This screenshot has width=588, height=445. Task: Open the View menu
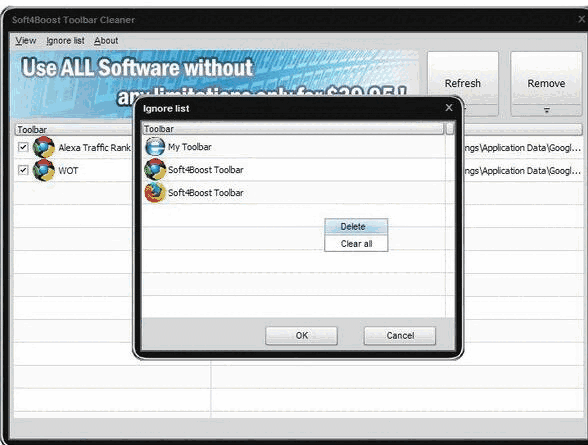click(26, 40)
